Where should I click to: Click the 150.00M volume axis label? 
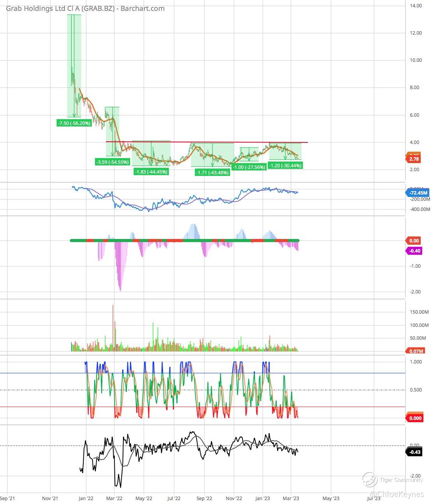point(419,312)
